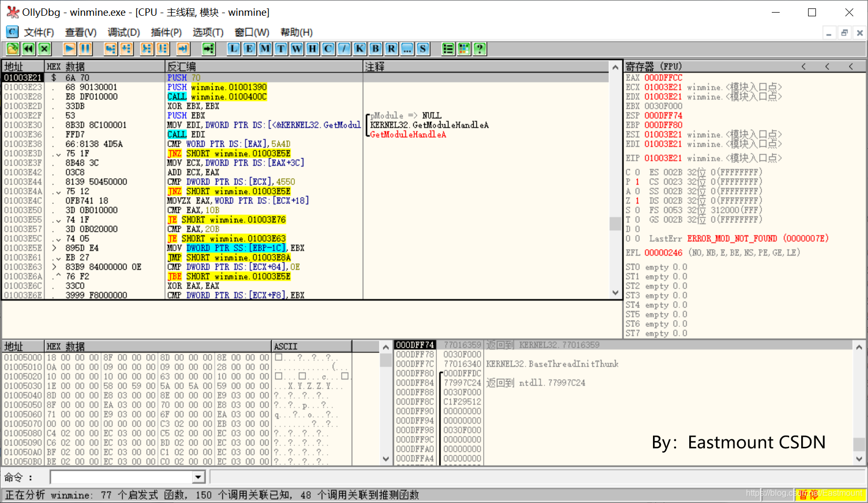Click disassembly pane scroll down arrow
Image resolution: width=868 pixels, height=503 pixels.
(x=615, y=293)
